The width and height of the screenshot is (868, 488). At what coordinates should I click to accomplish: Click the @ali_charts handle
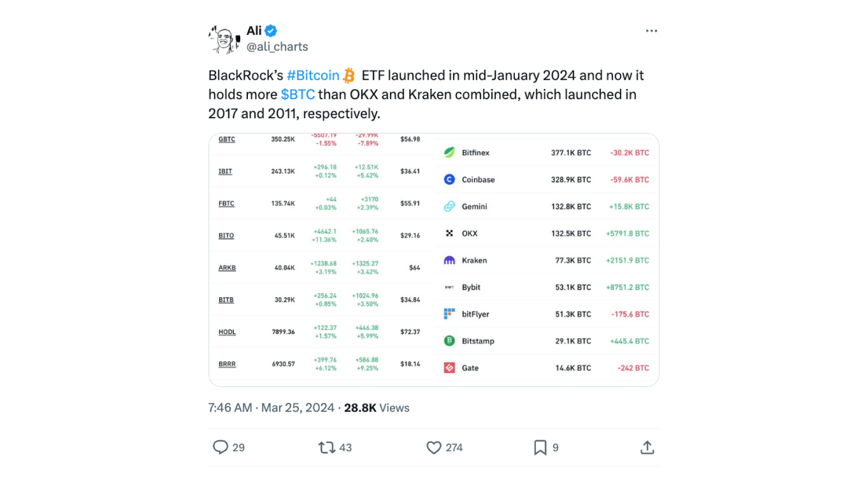pos(277,47)
